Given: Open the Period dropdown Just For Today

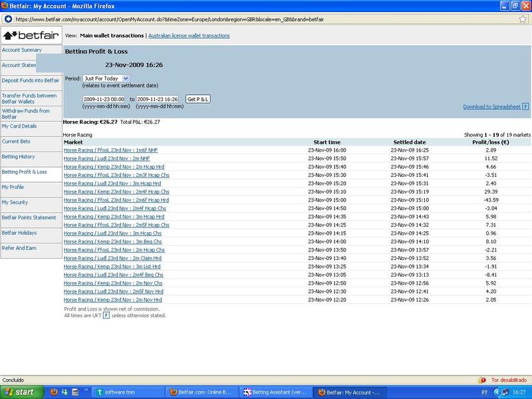Looking at the screenshot, I should pos(106,78).
